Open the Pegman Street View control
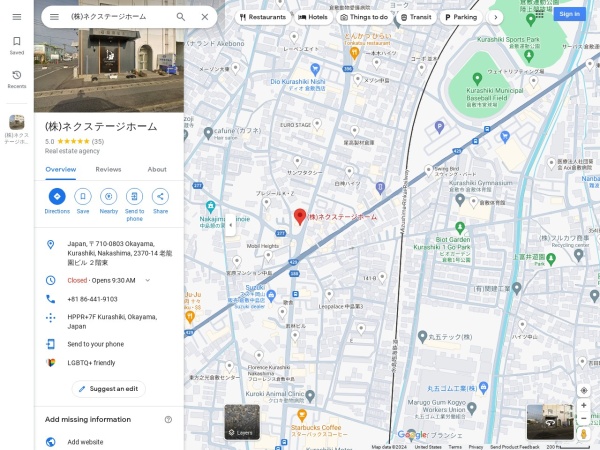 coord(584,434)
